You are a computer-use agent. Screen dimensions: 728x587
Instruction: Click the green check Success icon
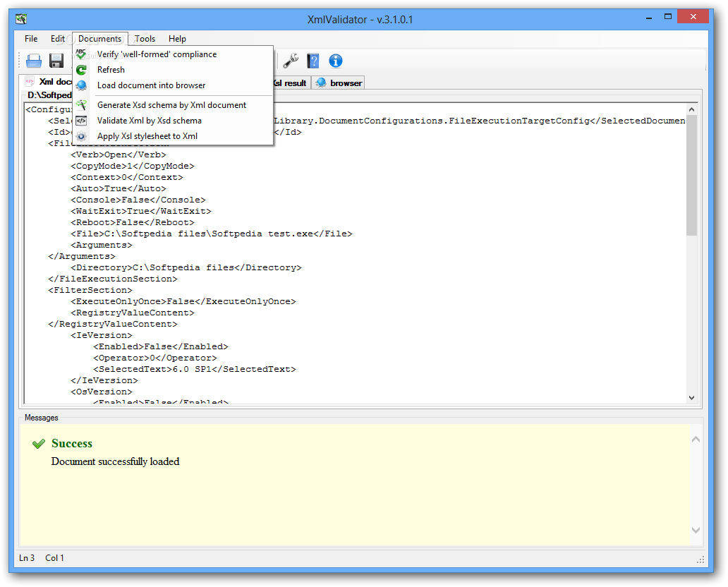pos(39,444)
